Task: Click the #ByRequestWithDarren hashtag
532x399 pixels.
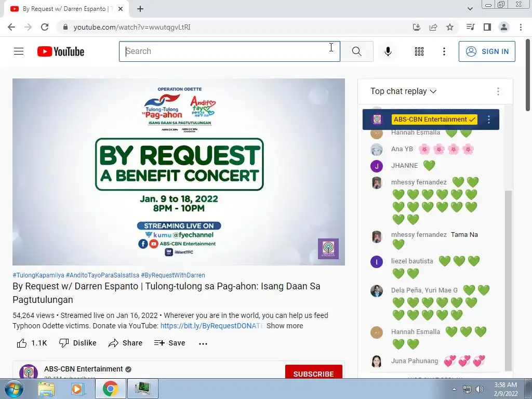Action: point(173,275)
